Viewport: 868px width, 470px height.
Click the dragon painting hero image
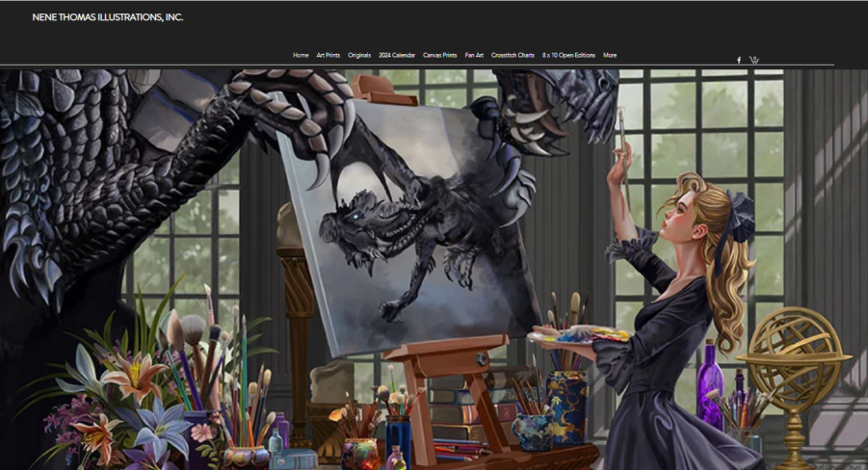pos(434,270)
